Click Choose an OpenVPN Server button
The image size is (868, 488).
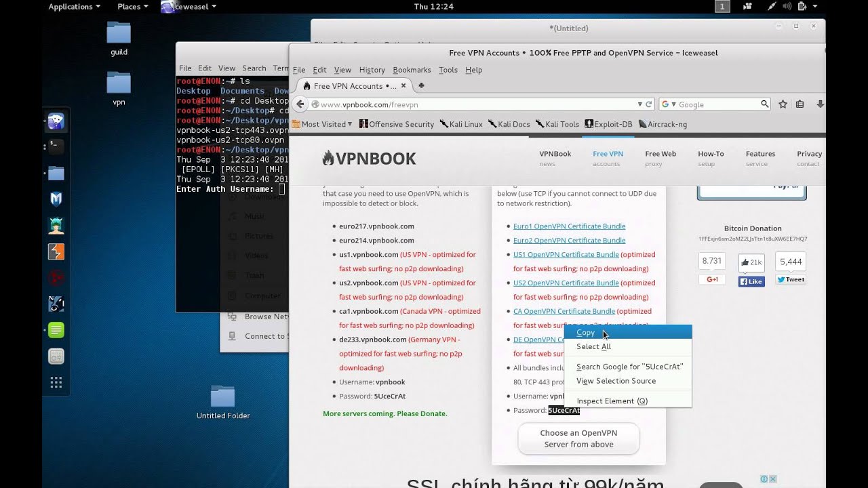(578, 439)
